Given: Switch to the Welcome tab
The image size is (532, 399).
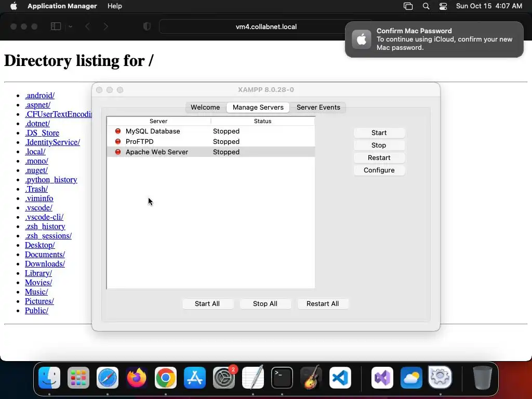Looking at the screenshot, I should tap(205, 107).
